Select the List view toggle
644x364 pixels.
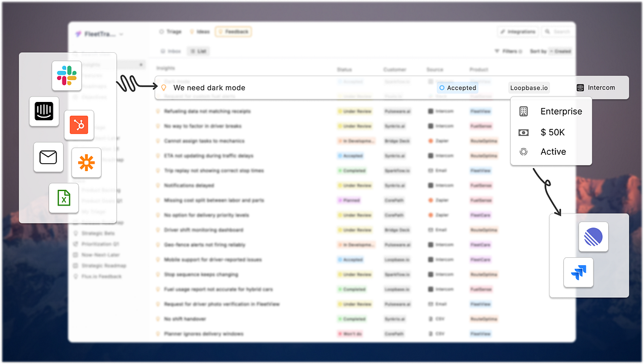pyautogui.click(x=198, y=52)
